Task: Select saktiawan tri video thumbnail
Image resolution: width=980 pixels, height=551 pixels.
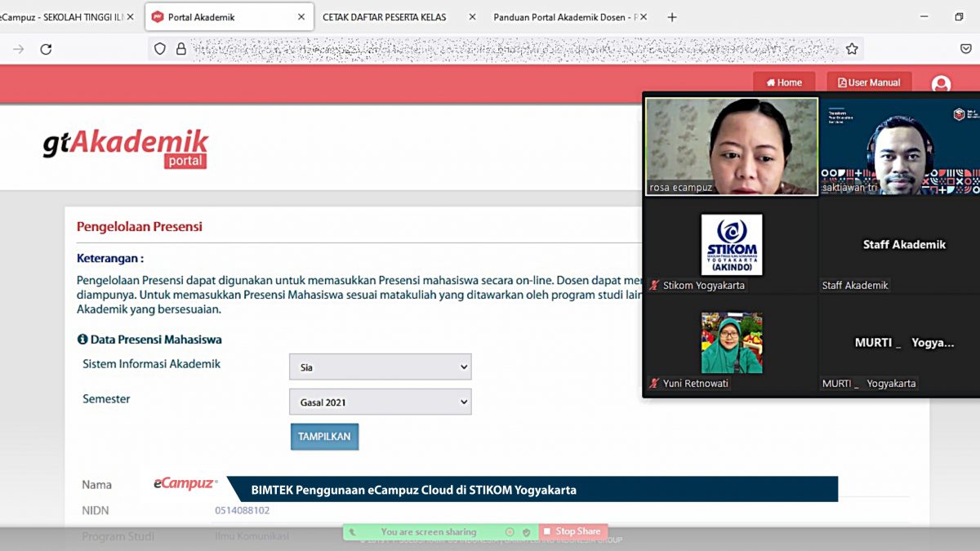Action: pos(900,147)
